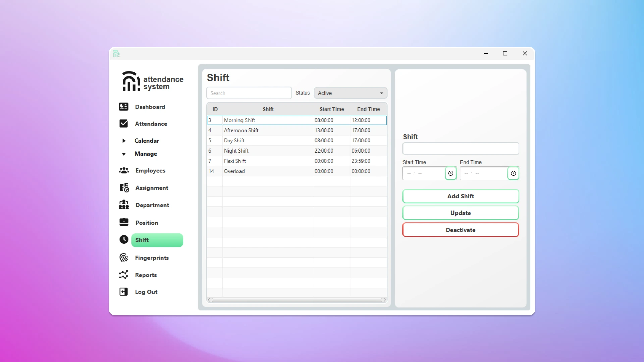Click the Employees group icon
644x362 pixels.
[x=124, y=170]
